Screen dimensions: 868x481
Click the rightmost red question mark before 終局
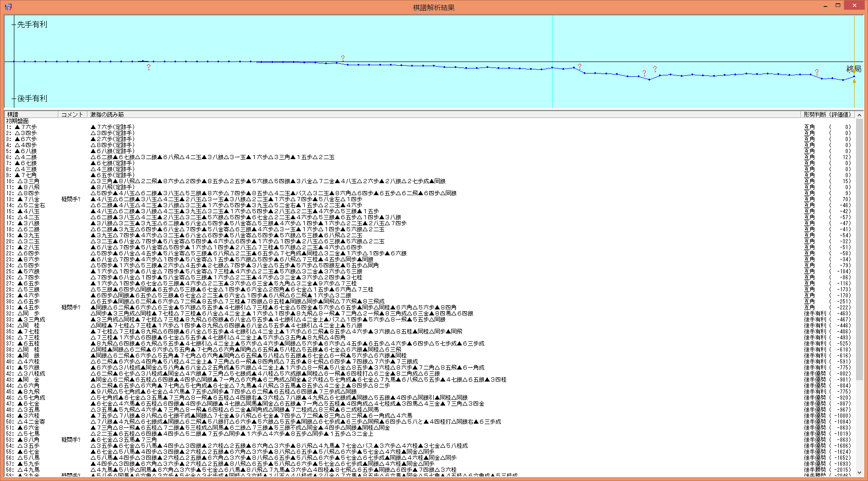[x=817, y=73]
